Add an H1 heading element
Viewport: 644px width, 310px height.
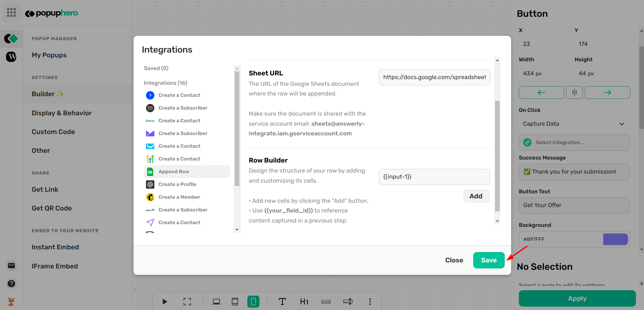[304, 301]
